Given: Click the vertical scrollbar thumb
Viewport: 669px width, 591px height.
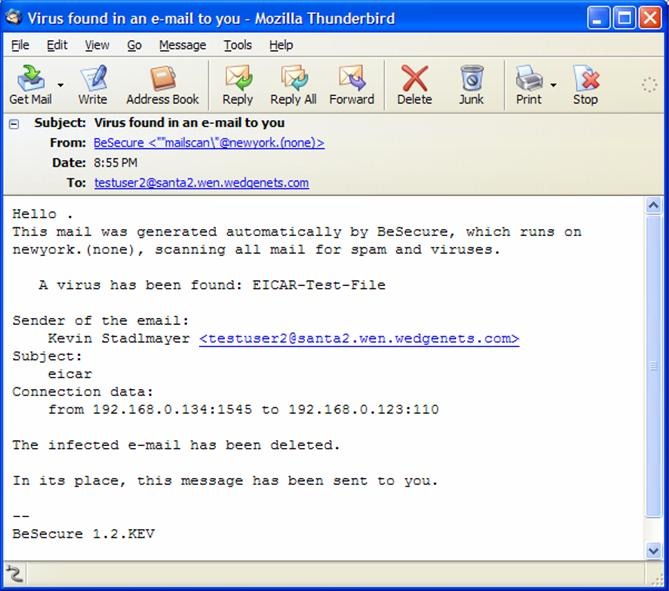Looking at the screenshot, I should tap(653, 366).
